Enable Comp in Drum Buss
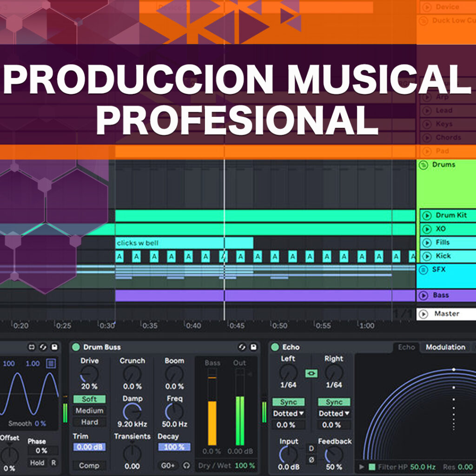The height and width of the screenshot is (476, 476). pos(89,466)
